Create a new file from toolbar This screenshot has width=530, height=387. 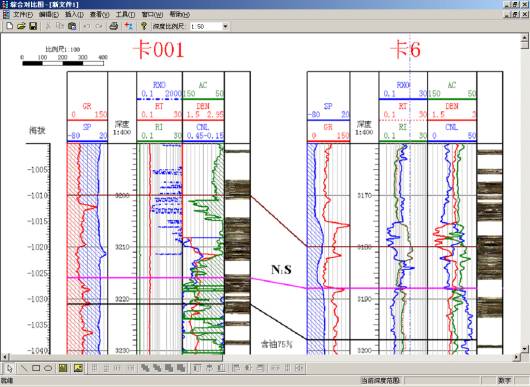click(x=9, y=26)
